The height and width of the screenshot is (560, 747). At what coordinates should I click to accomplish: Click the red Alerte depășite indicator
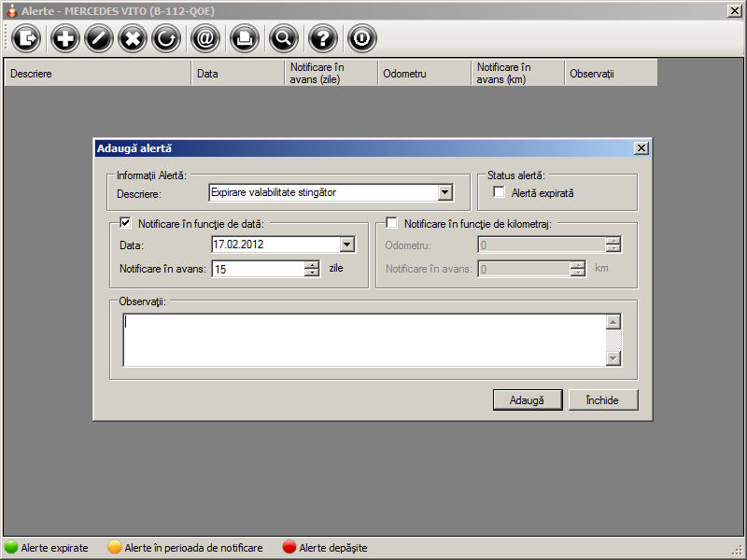pyautogui.click(x=289, y=547)
